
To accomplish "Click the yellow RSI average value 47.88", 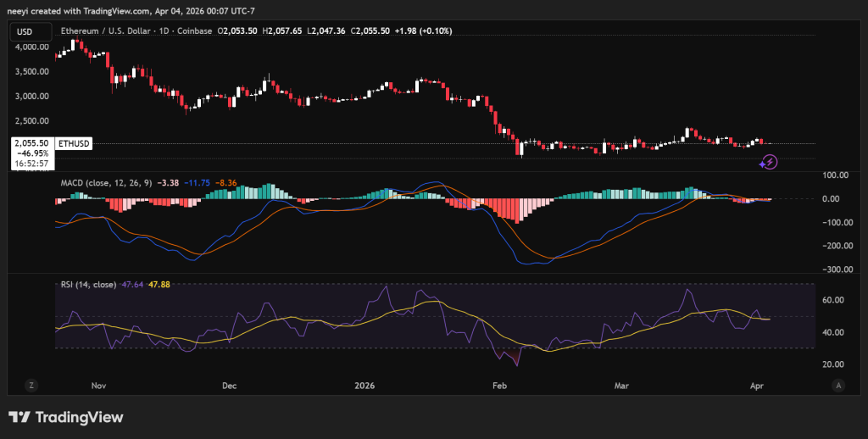I will [161, 286].
